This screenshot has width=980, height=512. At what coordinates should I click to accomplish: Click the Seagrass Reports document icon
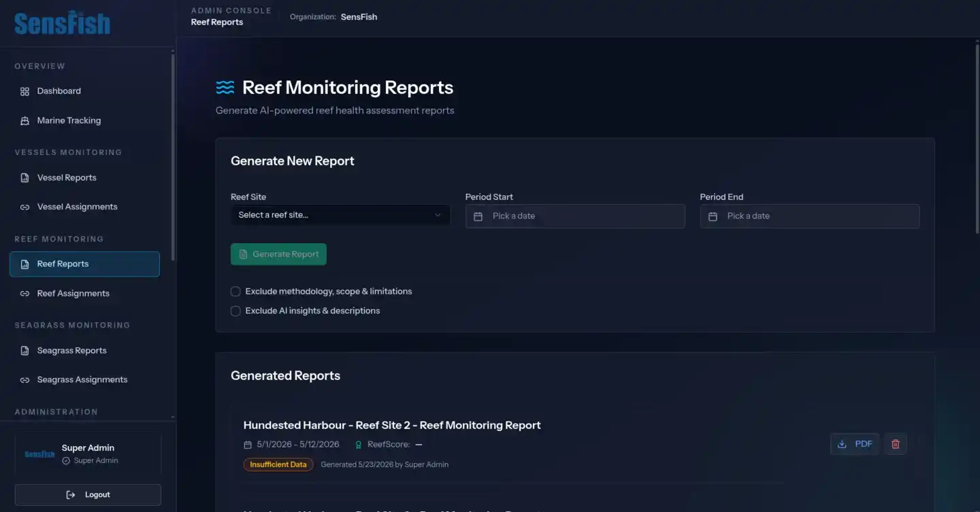[24, 351]
